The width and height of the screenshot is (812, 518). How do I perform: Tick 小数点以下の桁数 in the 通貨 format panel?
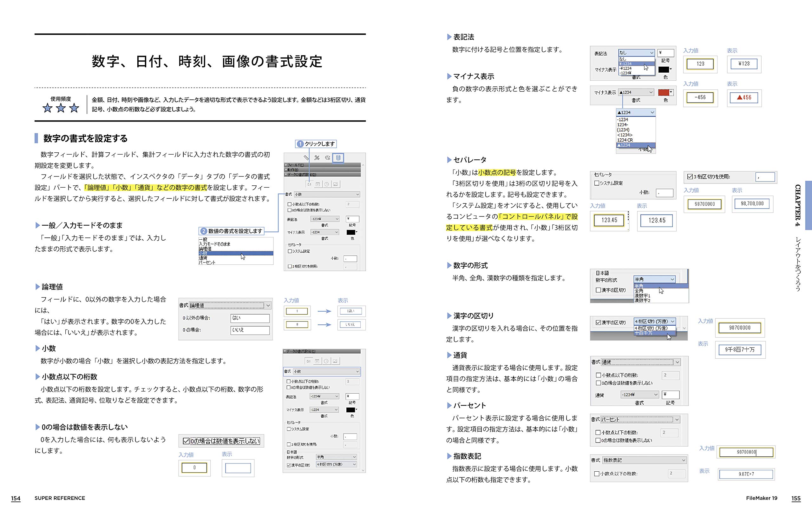point(599,375)
